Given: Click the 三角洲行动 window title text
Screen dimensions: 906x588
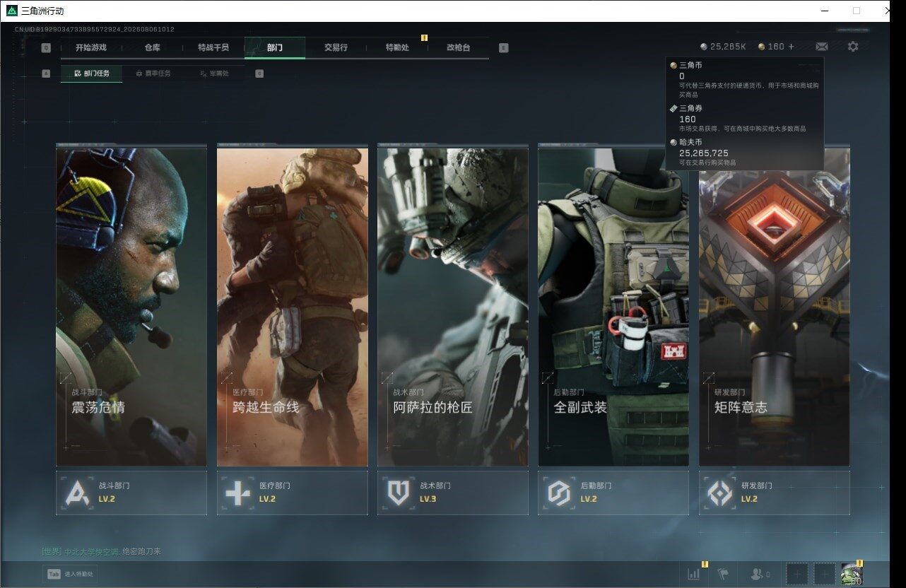Looking at the screenshot, I should click(x=43, y=11).
